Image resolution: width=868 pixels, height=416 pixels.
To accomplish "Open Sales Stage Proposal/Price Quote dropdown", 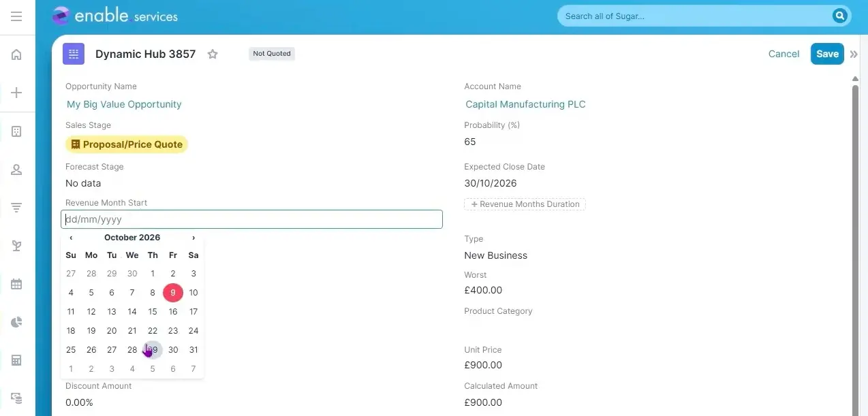I will click(127, 144).
